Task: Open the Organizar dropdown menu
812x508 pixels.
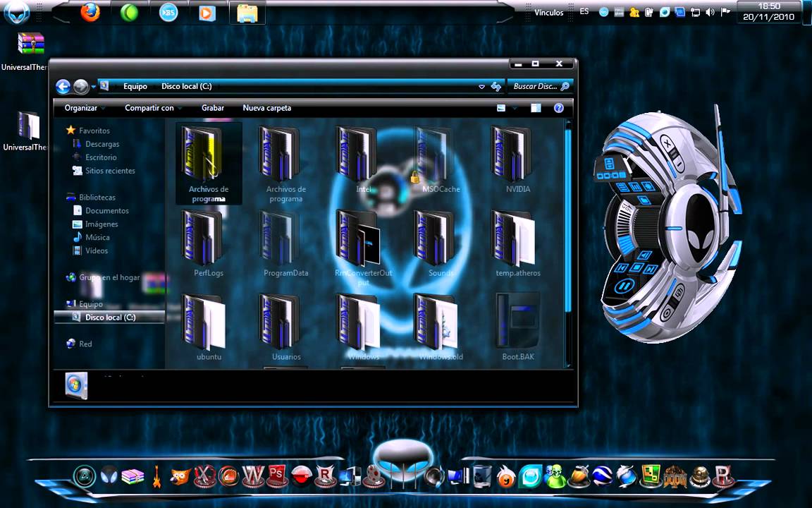Action: tap(85, 108)
